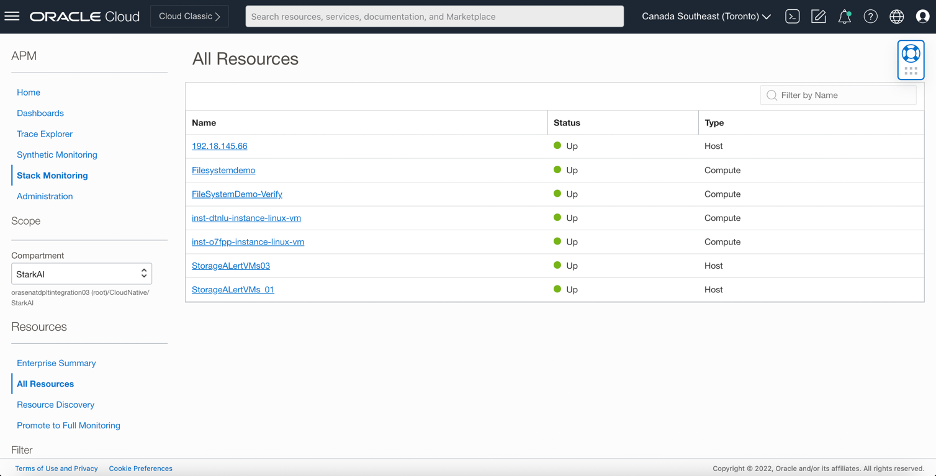This screenshot has width=936, height=476.
Task: Open Administration in the sidebar
Action: [45, 196]
